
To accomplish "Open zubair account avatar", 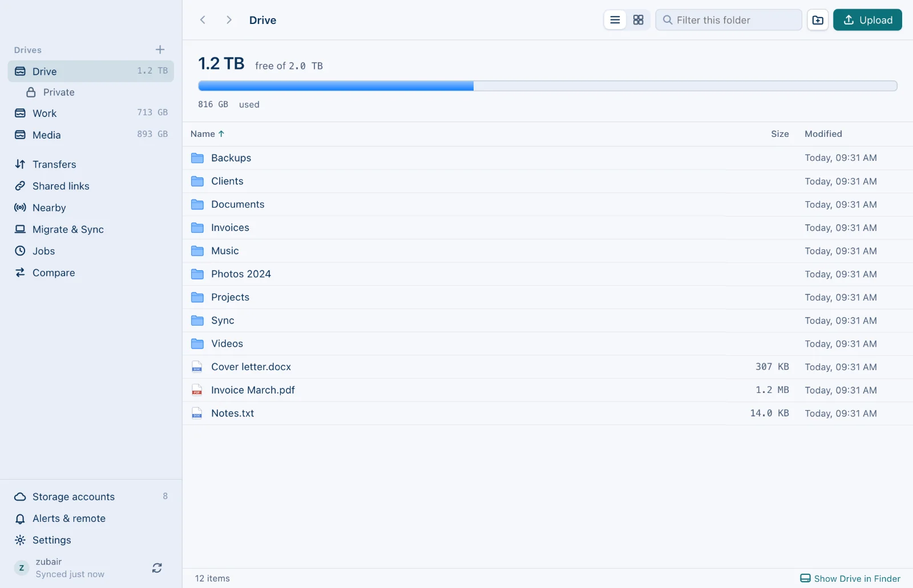I will click(x=22, y=568).
